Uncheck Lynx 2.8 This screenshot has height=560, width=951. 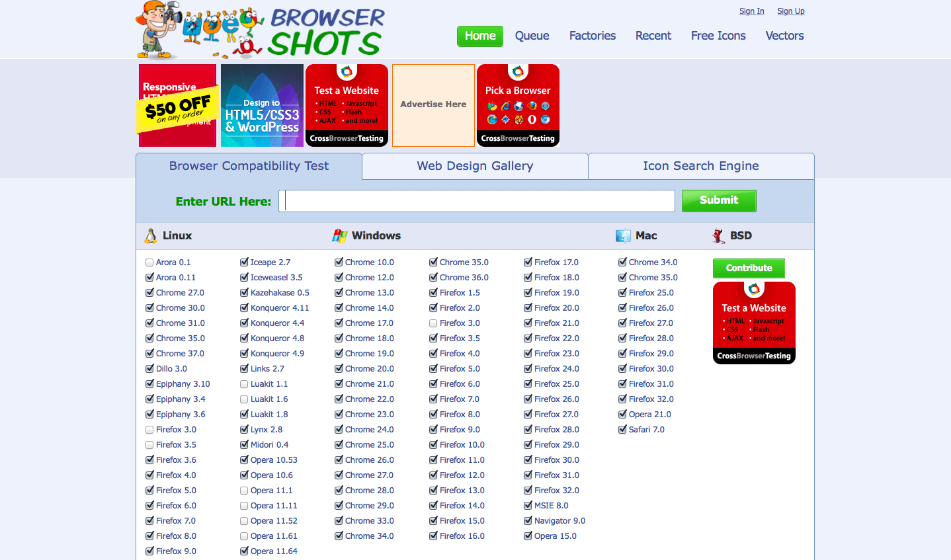tap(244, 429)
